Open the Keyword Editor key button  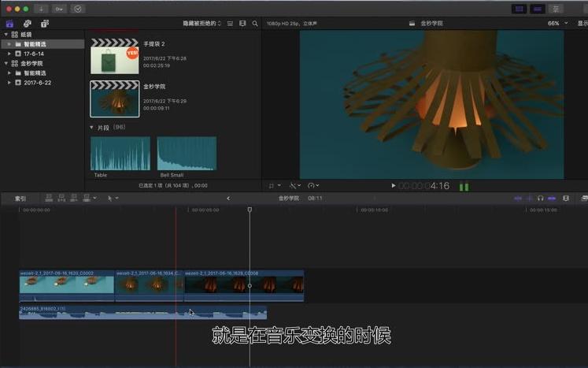[59, 9]
